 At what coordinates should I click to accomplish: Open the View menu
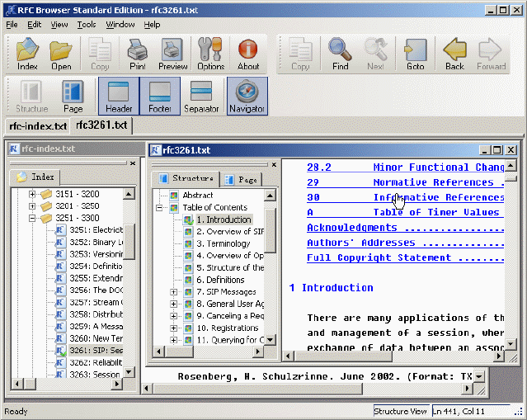click(59, 25)
